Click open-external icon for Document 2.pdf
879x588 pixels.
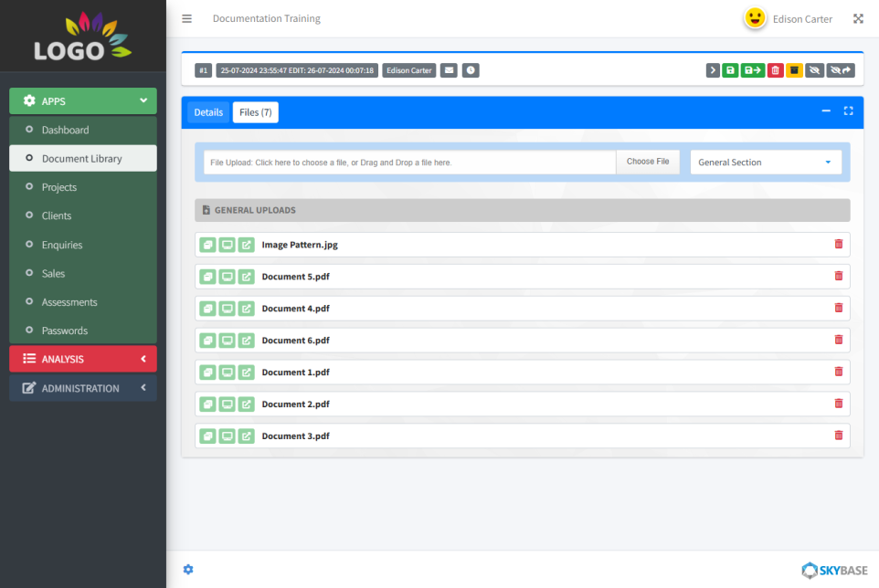246,404
